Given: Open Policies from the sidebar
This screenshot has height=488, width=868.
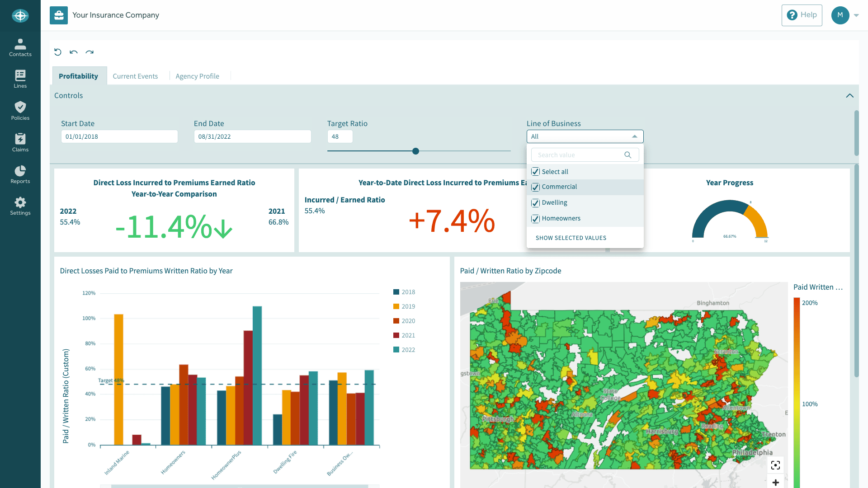Looking at the screenshot, I should (x=20, y=111).
